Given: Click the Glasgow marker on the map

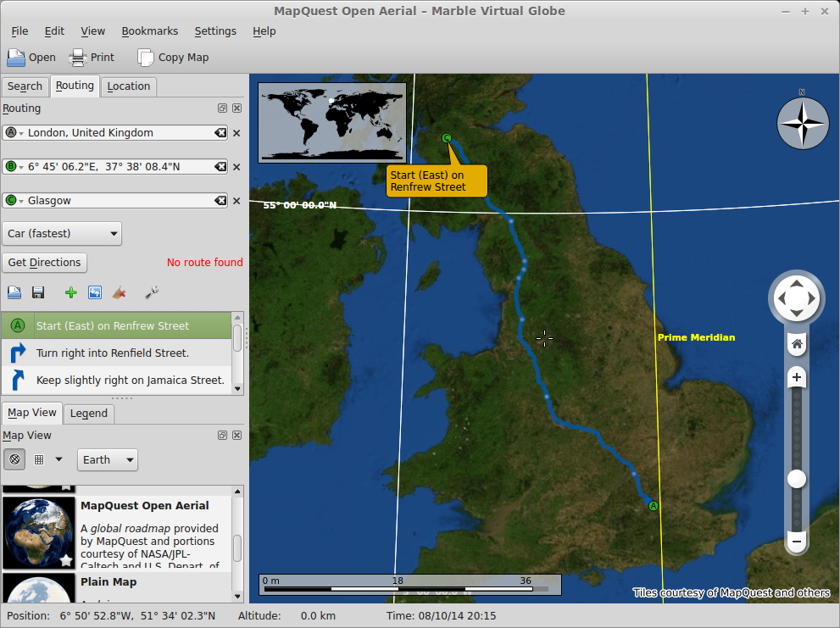Looking at the screenshot, I should (x=447, y=138).
